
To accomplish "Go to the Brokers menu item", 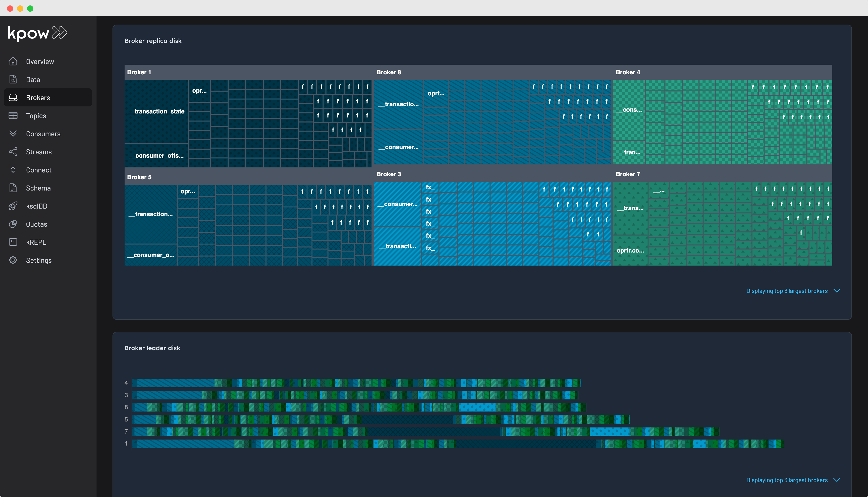I will click(x=38, y=98).
